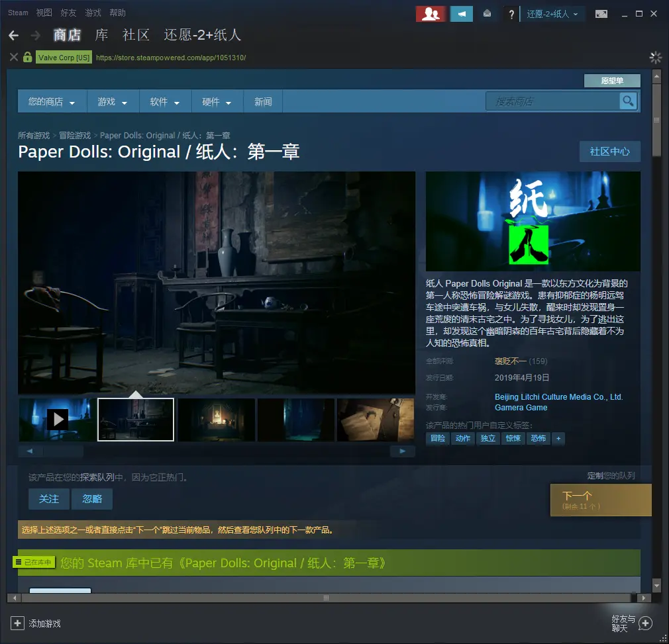Follow the game with 关注 button
Viewport: 669px width, 644px height.
tap(48, 498)
